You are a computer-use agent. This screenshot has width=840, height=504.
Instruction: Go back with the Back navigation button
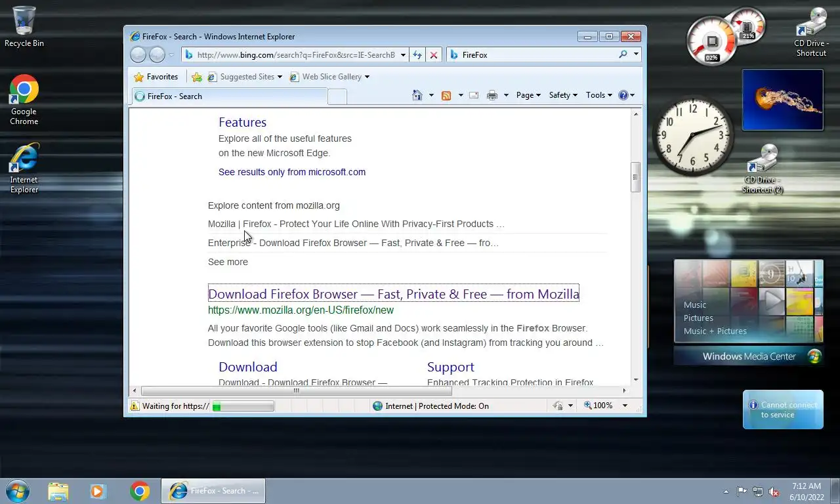click(138, 54)
